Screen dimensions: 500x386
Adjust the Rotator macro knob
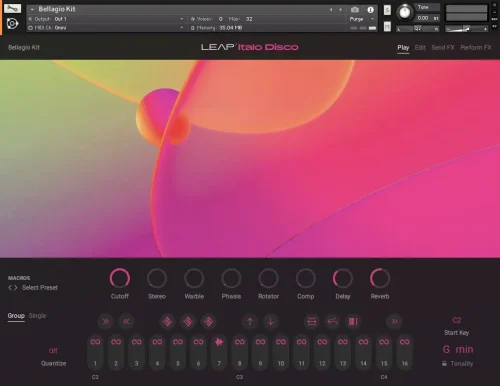268,278
